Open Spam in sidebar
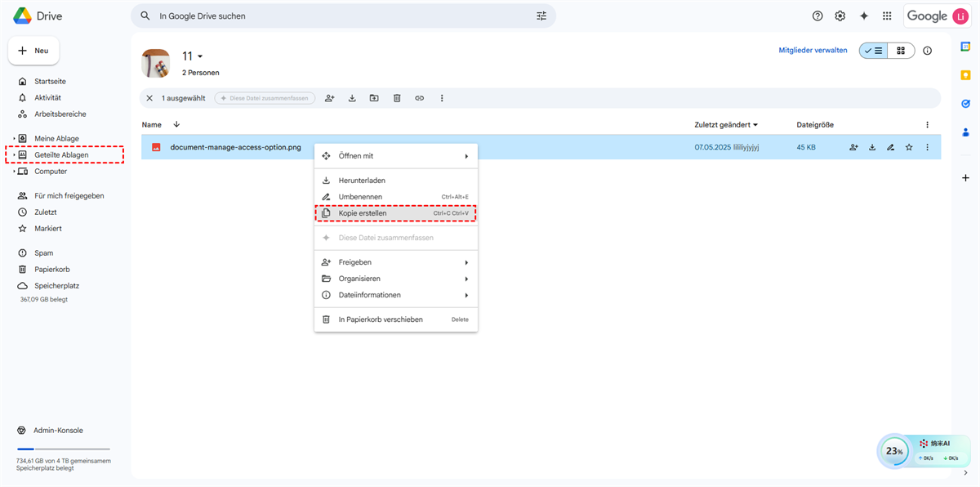This screenshot has width=980, height=487. tap(43, 253)
